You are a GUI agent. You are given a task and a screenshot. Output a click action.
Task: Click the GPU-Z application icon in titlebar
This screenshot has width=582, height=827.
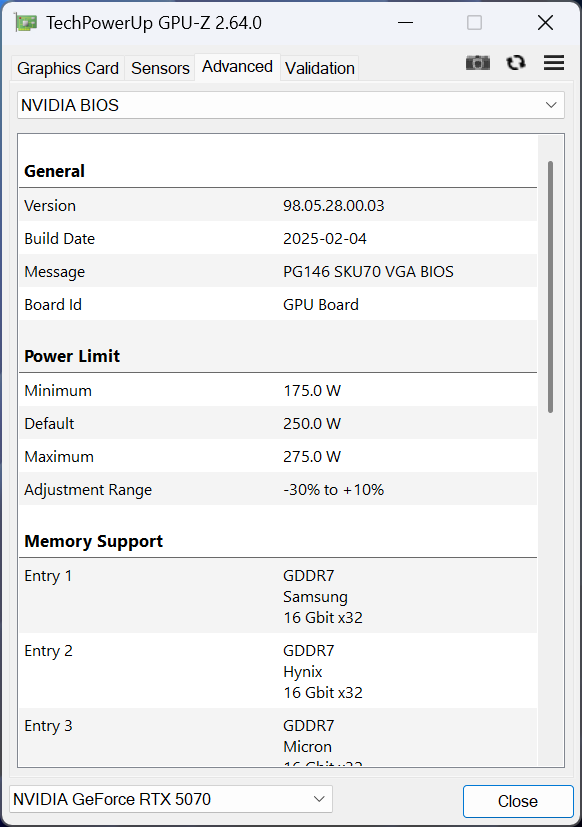coord(27,21)
